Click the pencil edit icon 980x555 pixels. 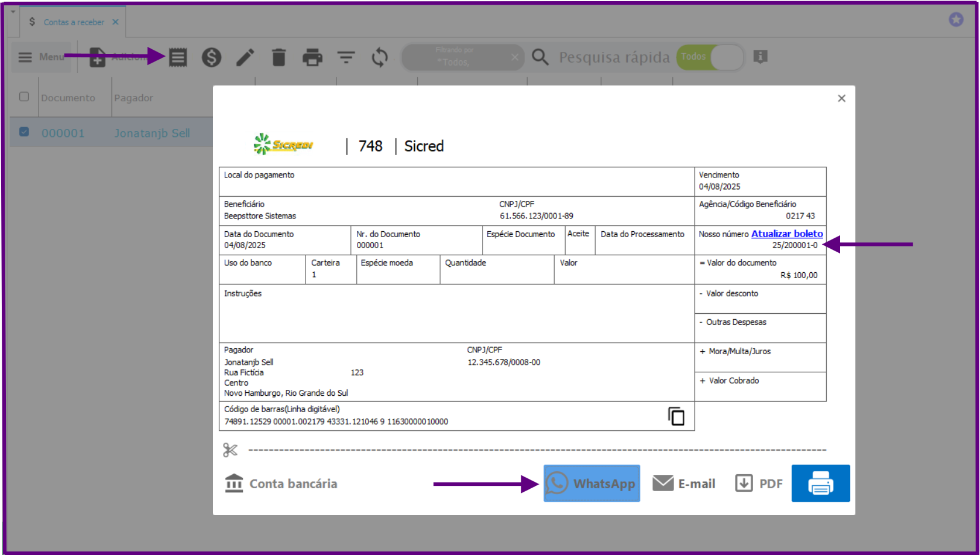click(245, 57)
